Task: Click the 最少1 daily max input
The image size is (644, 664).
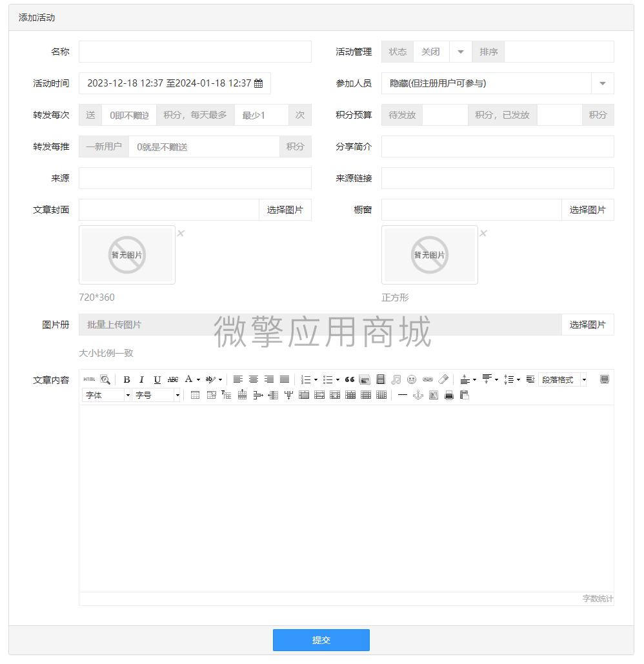Action: pos(261,115)
